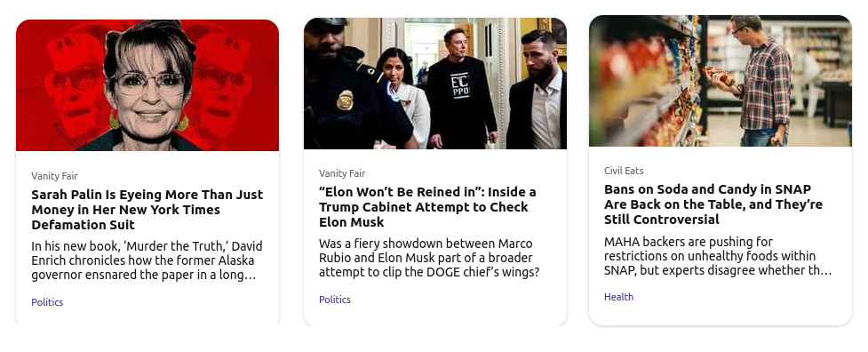Read the Marco Rubio showdown description
Screen dimensions: 868x352
point(429,258)
